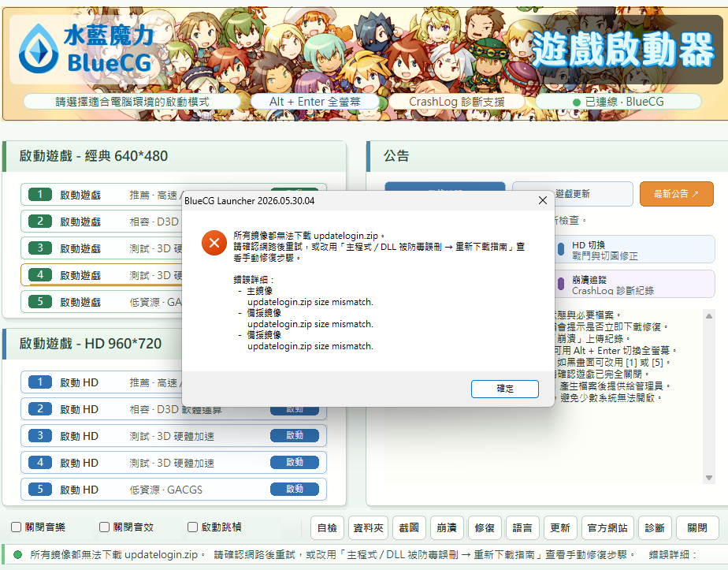This screenshot has height=570, width=728.
Task: Click number badge 2 in HD list
Action: pos(40,409)
